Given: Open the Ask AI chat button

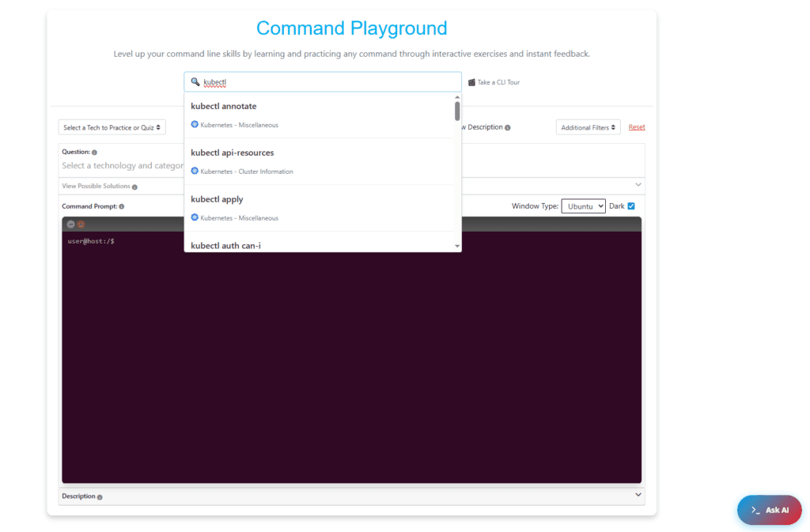Looking at the screenshot, I should point(769,510).
